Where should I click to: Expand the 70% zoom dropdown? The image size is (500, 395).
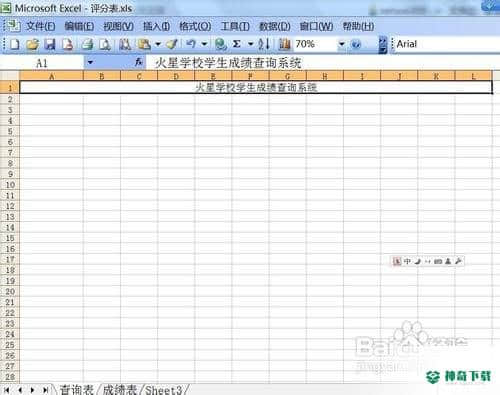pyautogui.click(x=342, y=44)
